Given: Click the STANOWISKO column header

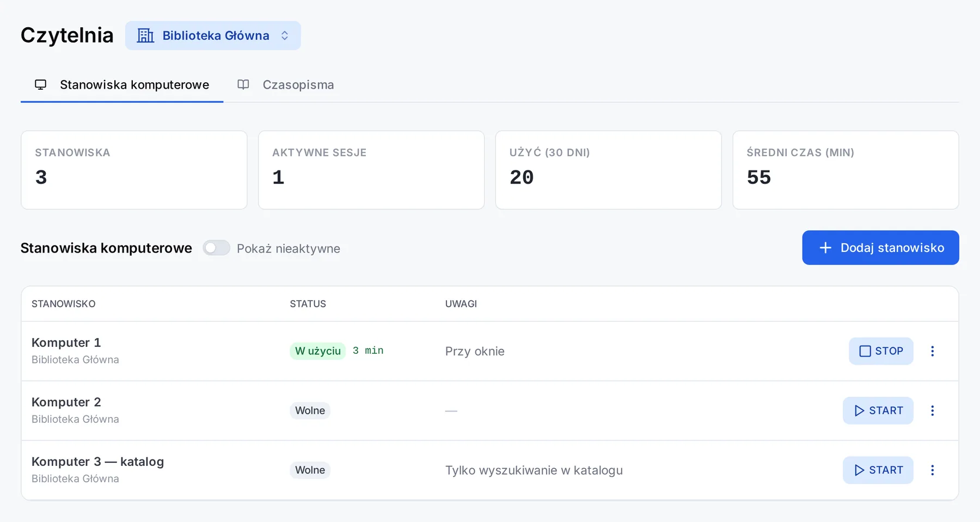Looking at the screenshot, I should (63, 304).
